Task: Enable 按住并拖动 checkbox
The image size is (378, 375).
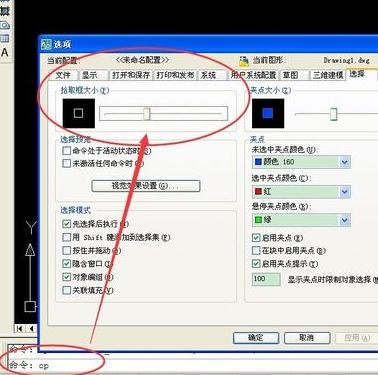Action: [x=66, y=250]
